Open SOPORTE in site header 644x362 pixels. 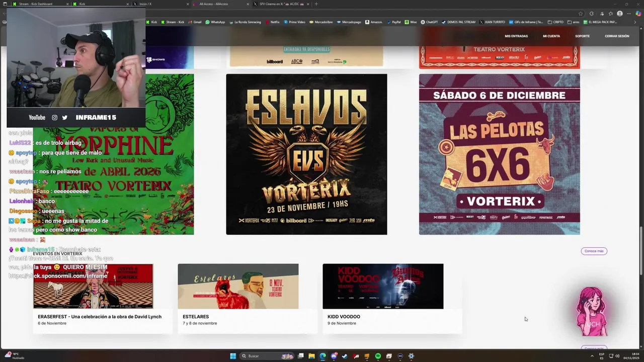point(582,36)
